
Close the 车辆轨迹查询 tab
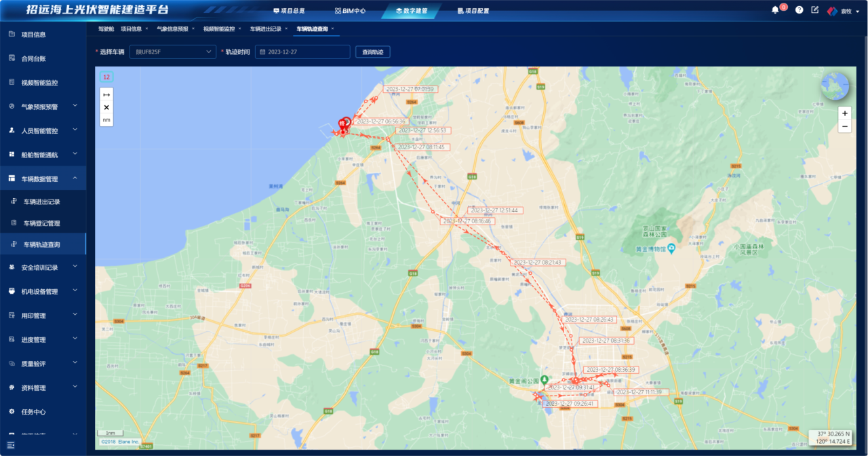[332, 29]
